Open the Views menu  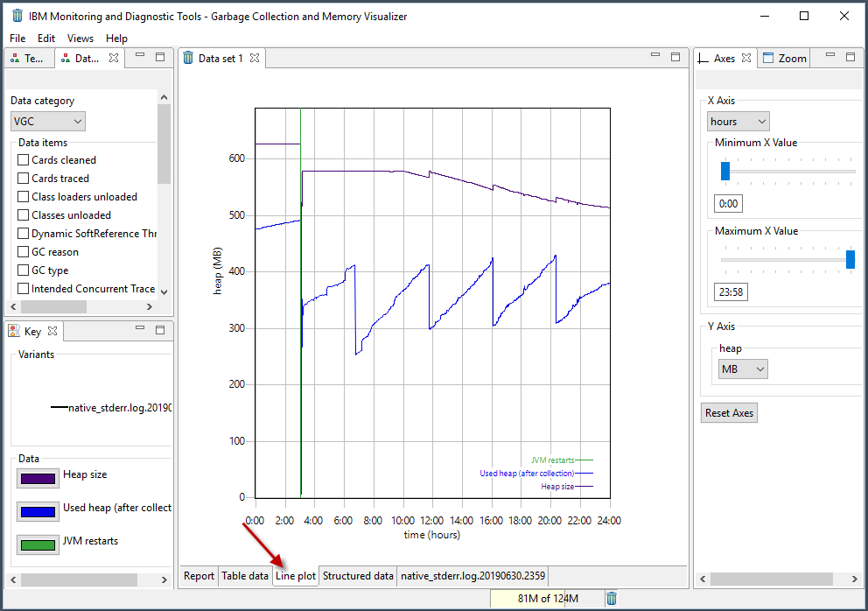point(80,39)
